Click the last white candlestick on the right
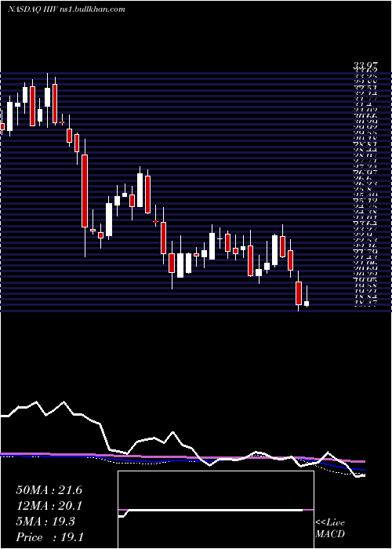 click(x=307, y=304)
